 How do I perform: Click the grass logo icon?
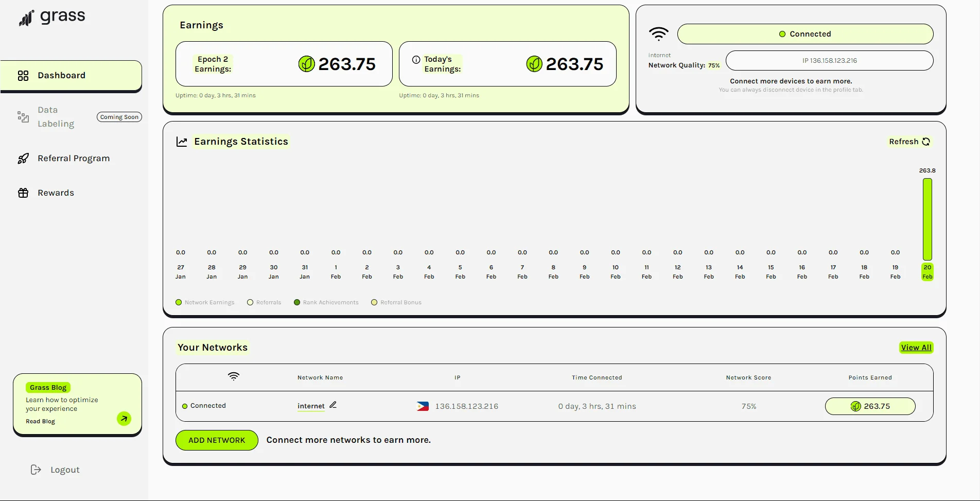click(26, 18)
